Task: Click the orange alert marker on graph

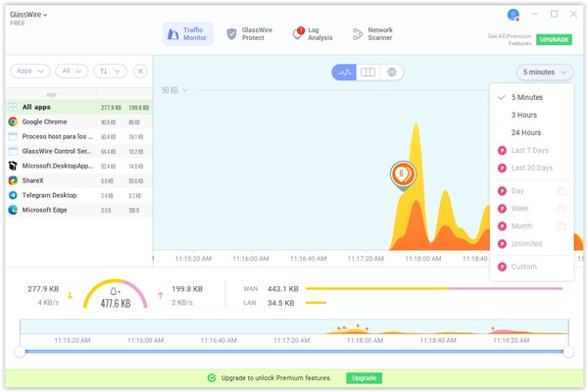Action: 401,173
